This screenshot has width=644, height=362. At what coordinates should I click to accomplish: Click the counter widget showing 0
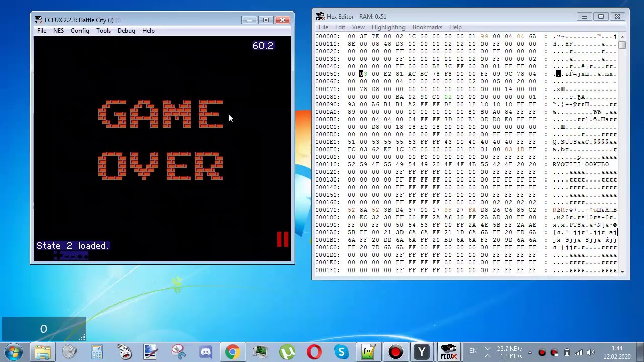pos(43,329)
